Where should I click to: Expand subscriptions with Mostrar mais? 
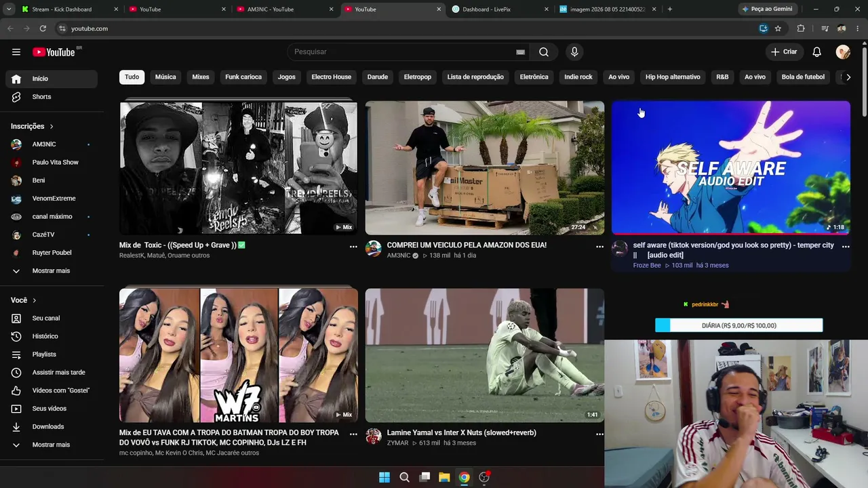(x=52, y=271)
